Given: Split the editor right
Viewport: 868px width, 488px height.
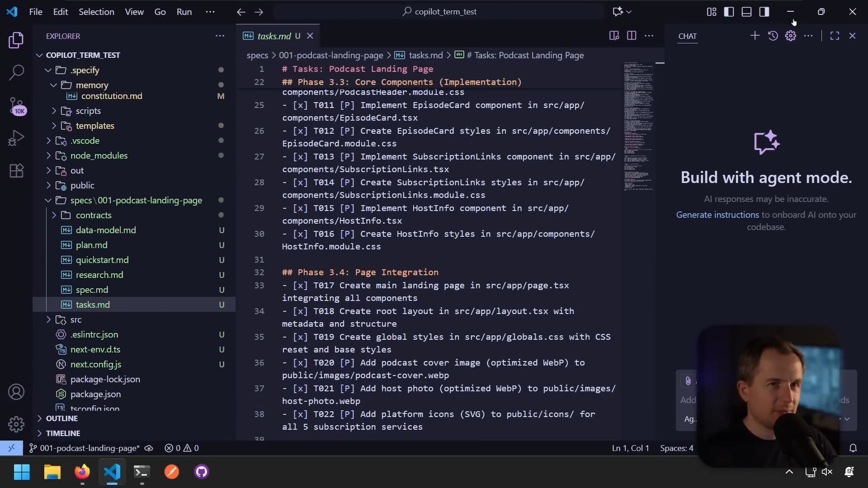Looking at the screenshot, I should click(632, 36).
